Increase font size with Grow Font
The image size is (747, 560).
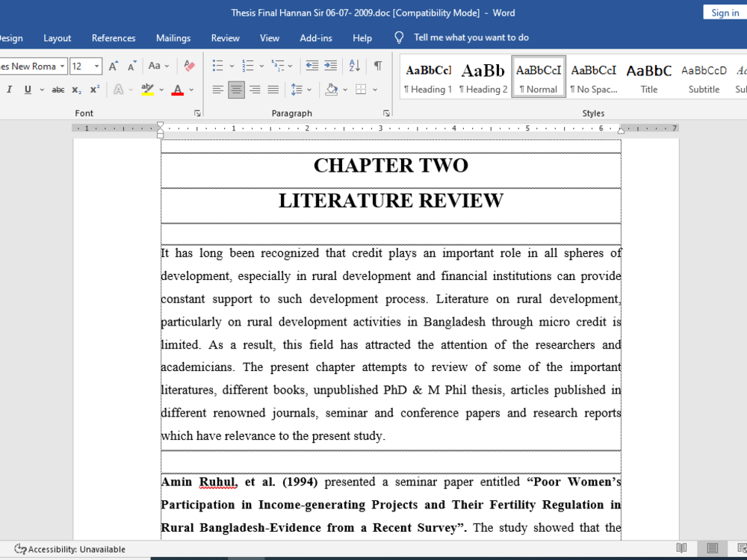[x=114, y=66]
